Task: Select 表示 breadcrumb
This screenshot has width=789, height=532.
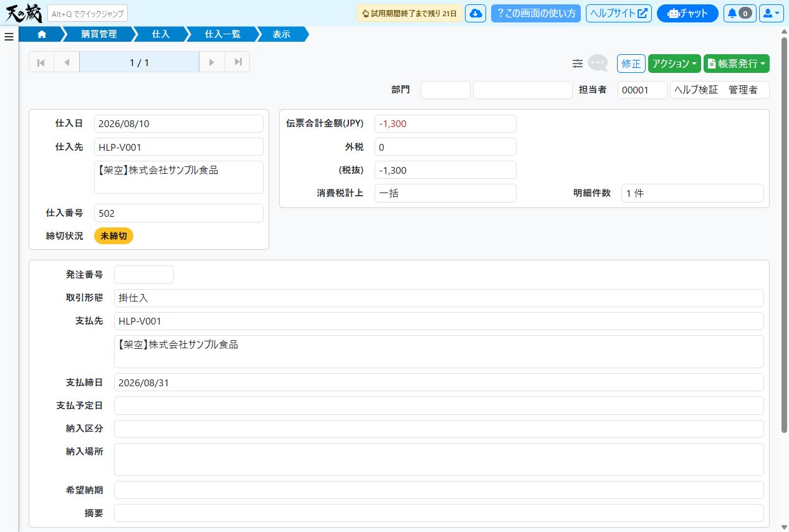Action: 282,34
